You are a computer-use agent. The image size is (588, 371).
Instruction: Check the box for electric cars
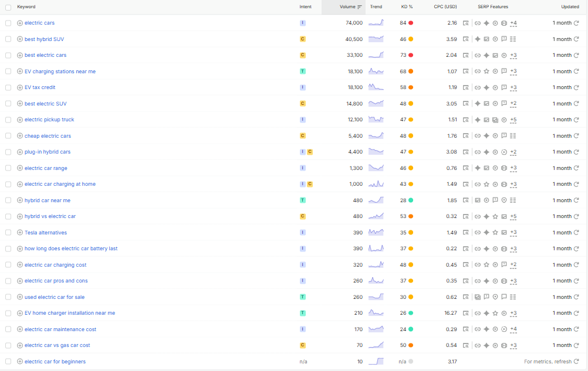click(8, 23)
